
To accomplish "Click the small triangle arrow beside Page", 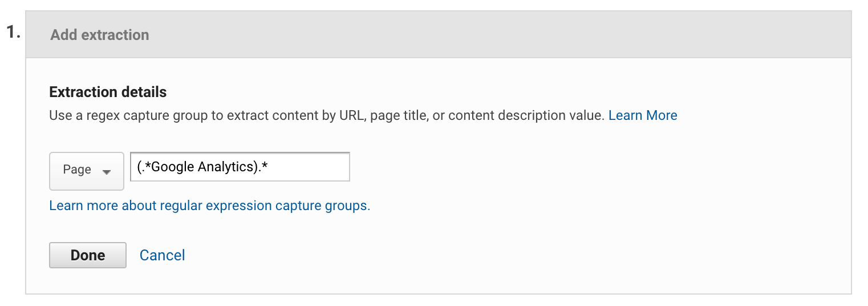I will click(106, 172).
